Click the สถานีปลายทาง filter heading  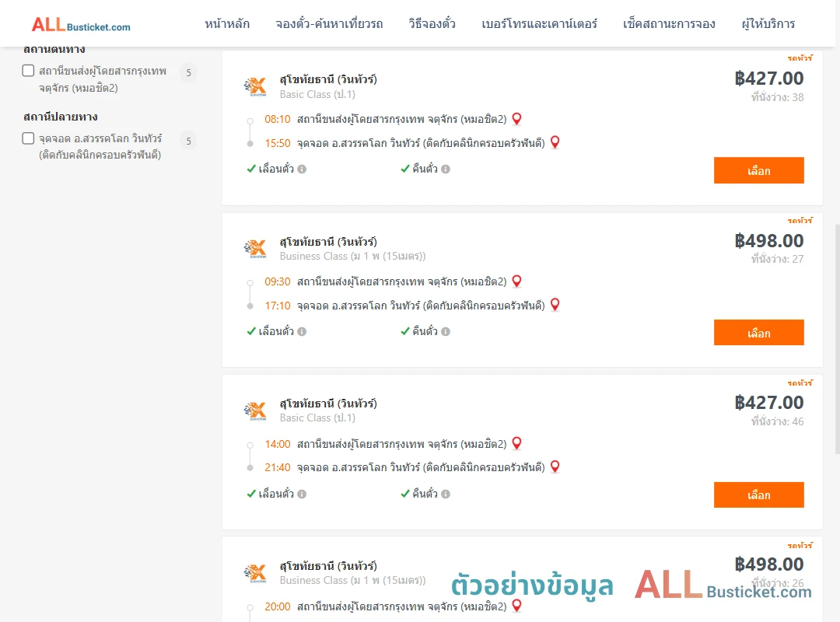(61, 117)
